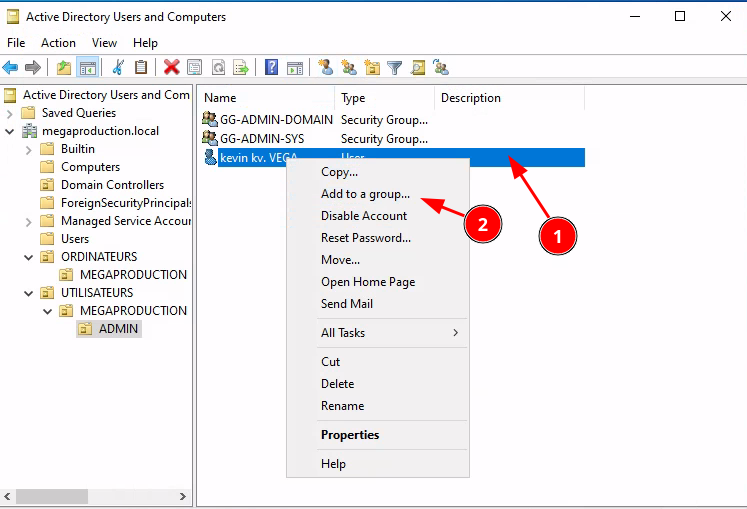This screenshot has height=509, width=747.
Task: Select Reset Password in context menu
Action: pyautogui.click(x=365, y=238)
